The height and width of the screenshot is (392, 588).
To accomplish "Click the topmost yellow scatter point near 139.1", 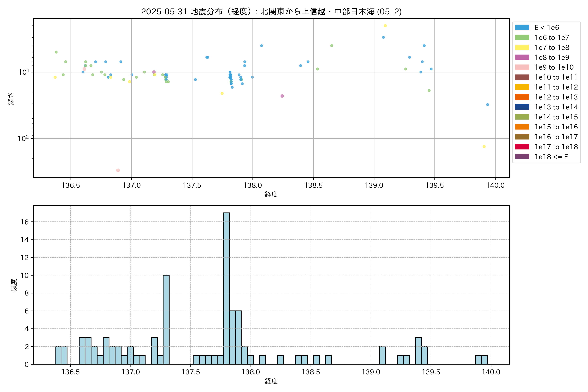I will (x=385, y=26).
